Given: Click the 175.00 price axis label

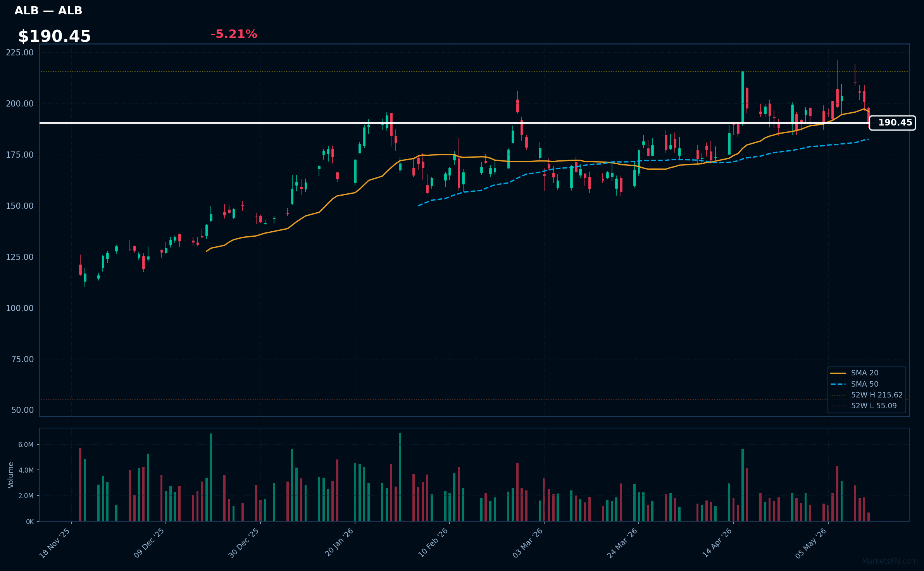Looking at the screenshot, I should (x=20, y=155).
